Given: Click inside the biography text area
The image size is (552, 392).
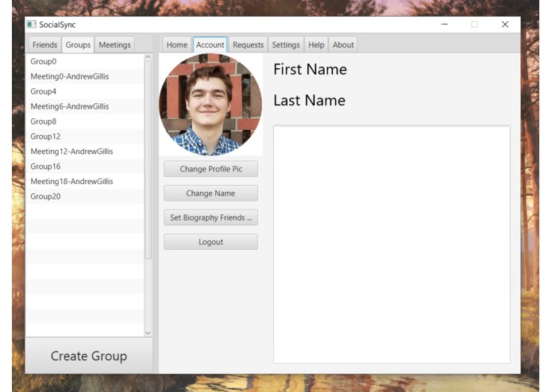Looking at the screenshot, I should click(392, 244).
